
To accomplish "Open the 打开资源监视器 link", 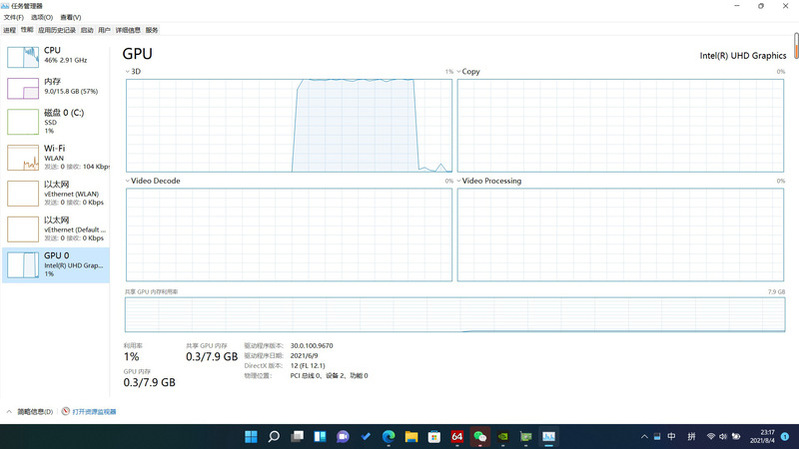I will [94, 412].
